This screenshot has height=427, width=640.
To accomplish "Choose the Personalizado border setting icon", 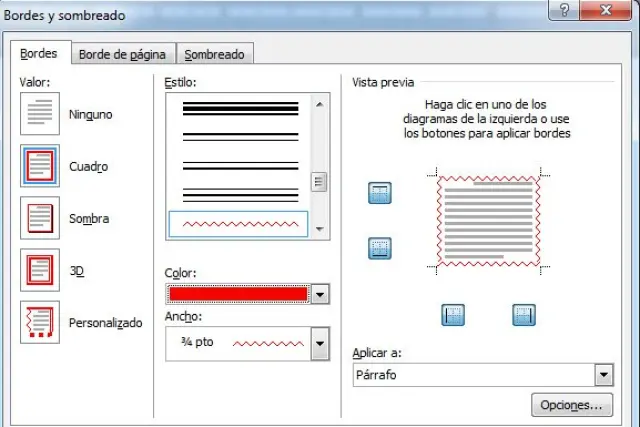I will click(40, 323).
